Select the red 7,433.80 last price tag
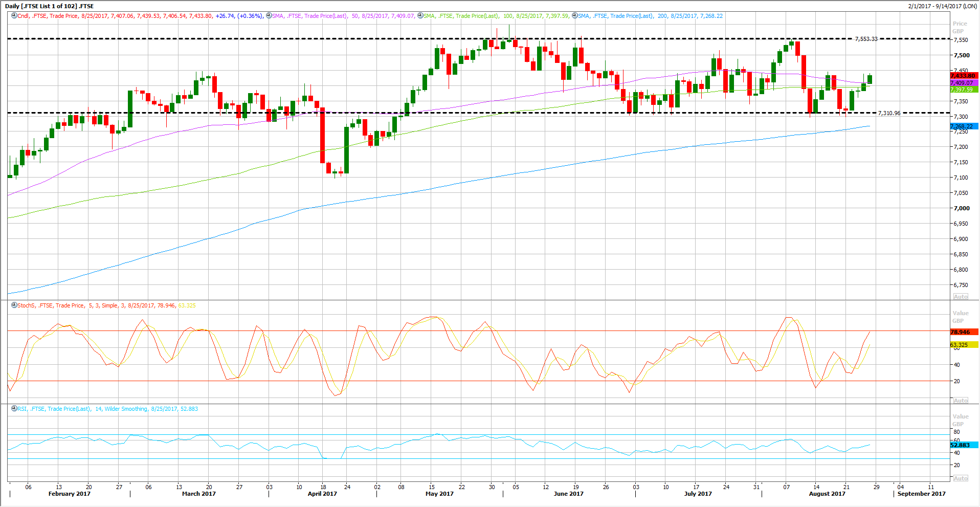 pyautogui.click(x=963, y=76)
